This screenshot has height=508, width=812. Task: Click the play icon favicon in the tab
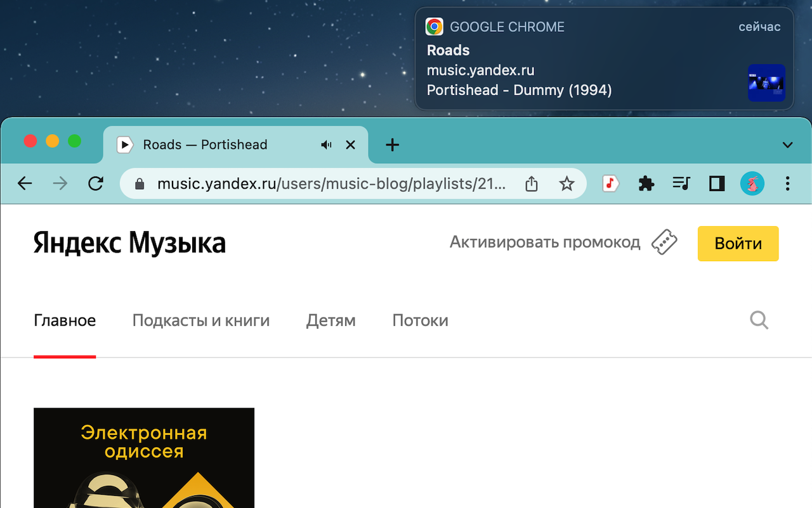pos(125,145)
